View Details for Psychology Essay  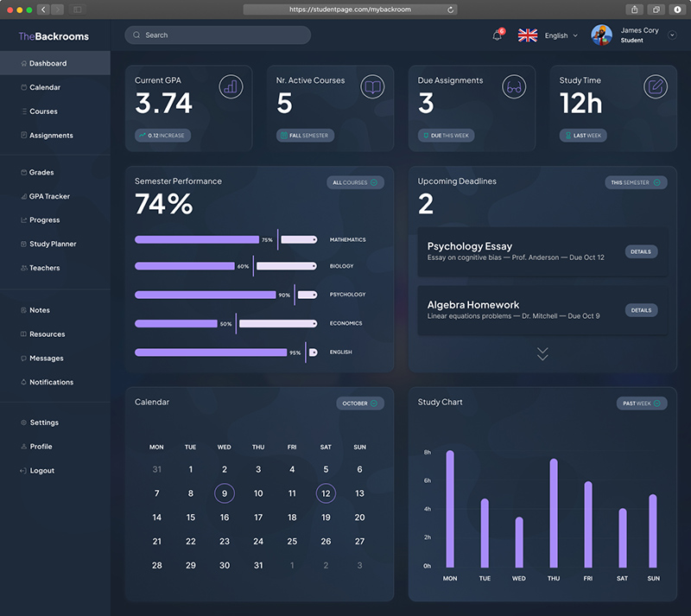[641, 251]
